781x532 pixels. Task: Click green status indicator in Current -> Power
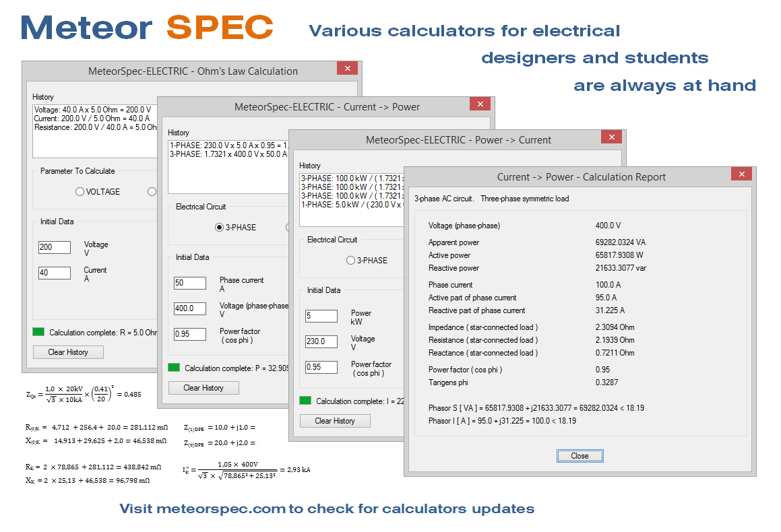pyautogui.click(x=174, y=367)
